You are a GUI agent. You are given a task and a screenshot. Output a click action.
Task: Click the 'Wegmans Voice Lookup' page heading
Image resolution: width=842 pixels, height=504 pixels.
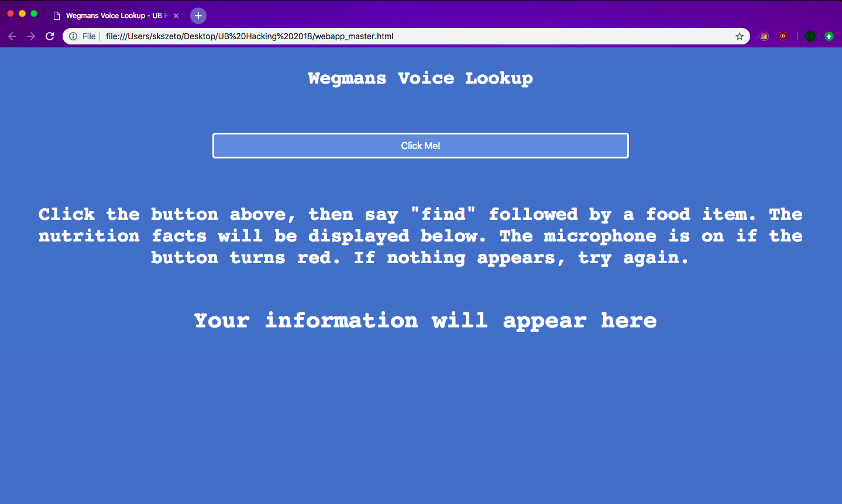pos(420,78)
